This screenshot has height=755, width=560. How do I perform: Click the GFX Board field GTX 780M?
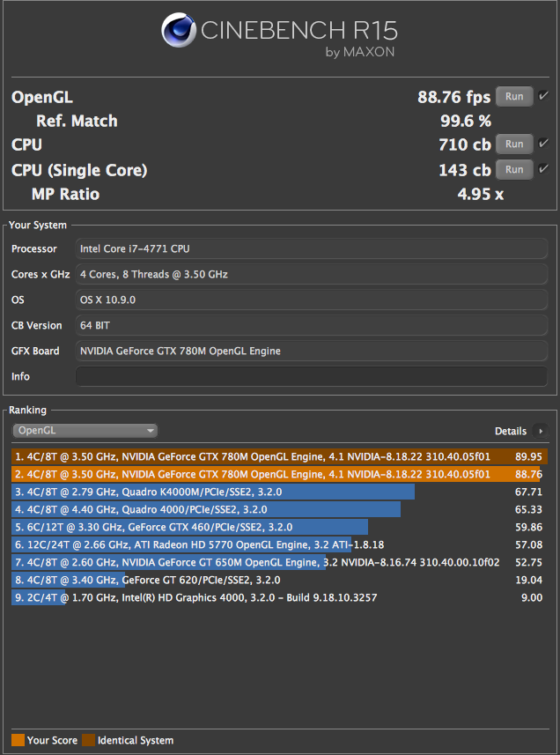click(312, 351)
